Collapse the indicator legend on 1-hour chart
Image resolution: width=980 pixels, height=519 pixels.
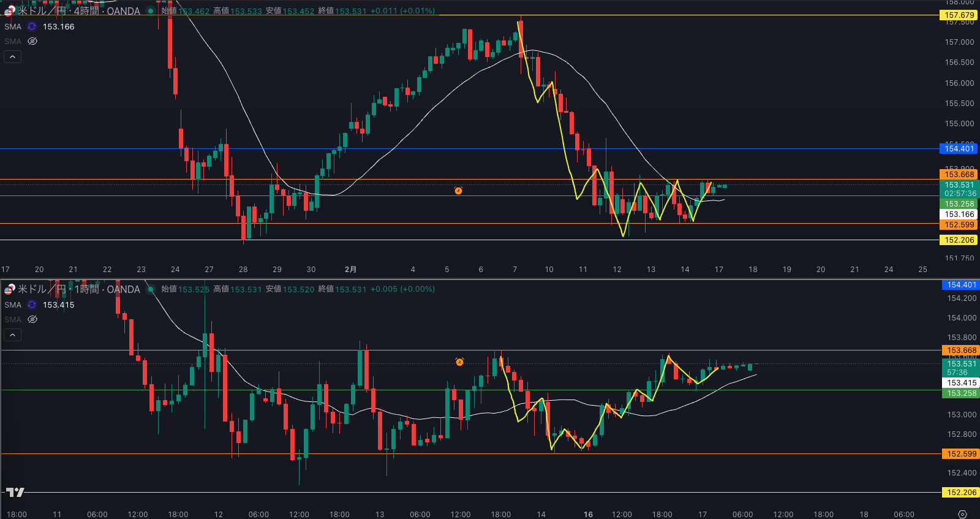tap(13, 335)
